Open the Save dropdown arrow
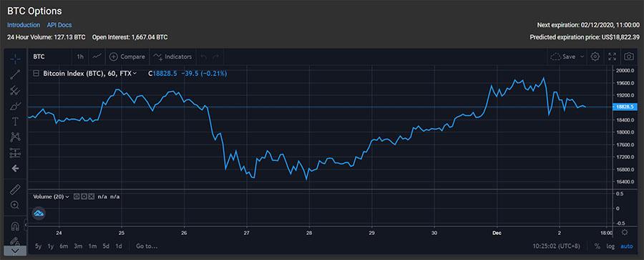This screenshot has height=260, width=644. 582,57
